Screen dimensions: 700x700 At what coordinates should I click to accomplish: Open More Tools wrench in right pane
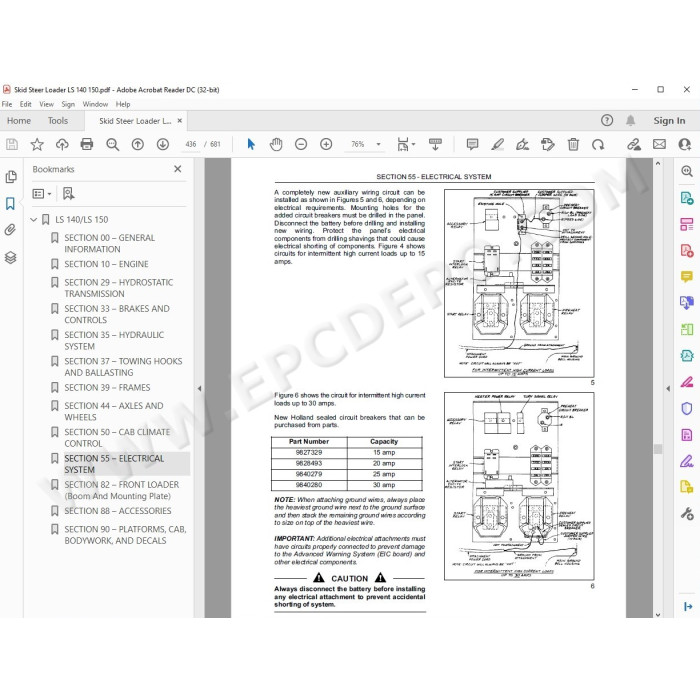click(x=687, y=513)
